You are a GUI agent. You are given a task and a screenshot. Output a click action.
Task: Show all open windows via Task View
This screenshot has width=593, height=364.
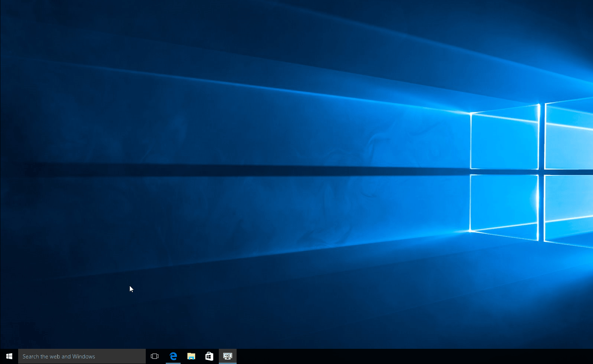[155, 356]
